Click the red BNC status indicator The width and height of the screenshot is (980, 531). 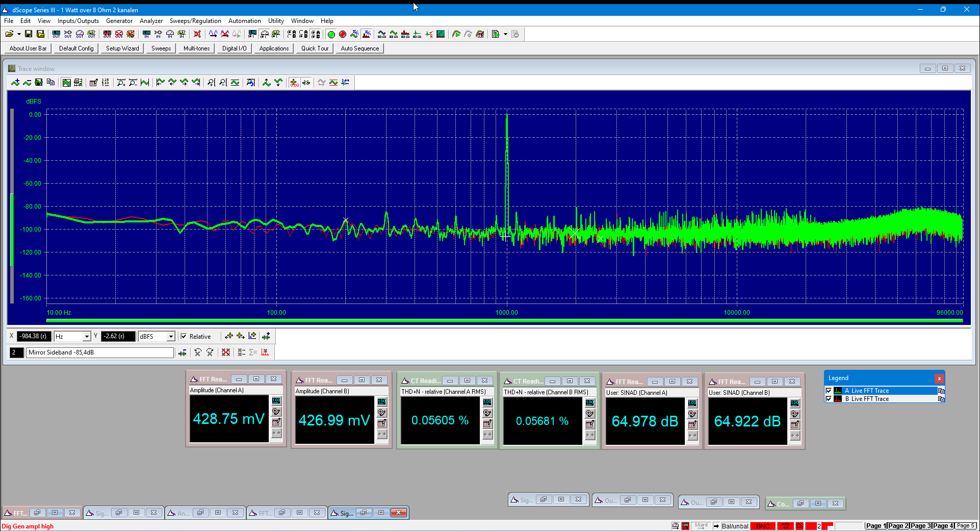pyautogui.click(x=763, y=526)
